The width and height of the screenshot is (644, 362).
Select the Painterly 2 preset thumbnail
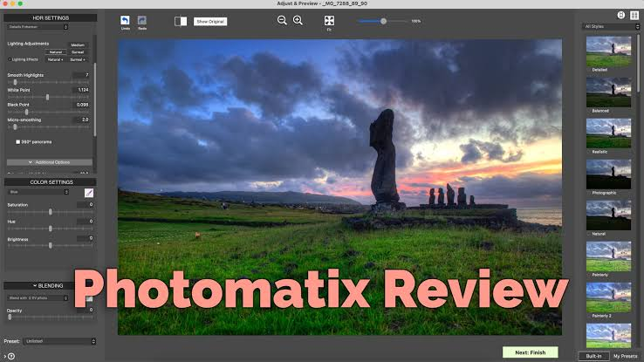pyautogui.click(x=608, y=297)
